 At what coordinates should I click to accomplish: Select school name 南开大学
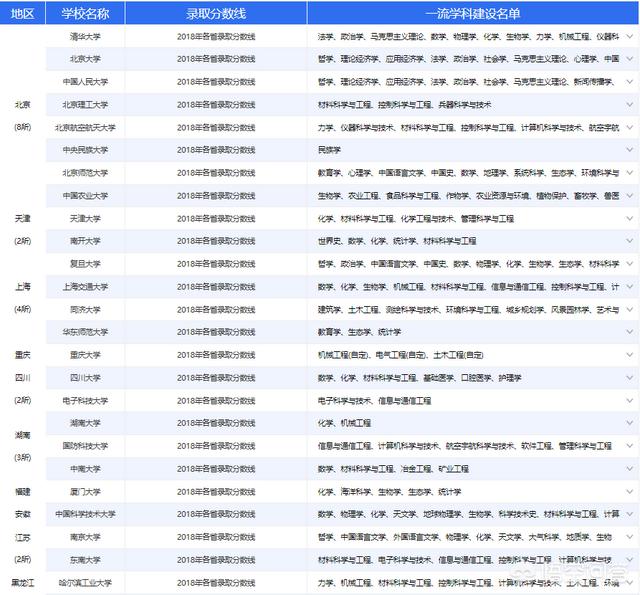(x=85, y=241)
